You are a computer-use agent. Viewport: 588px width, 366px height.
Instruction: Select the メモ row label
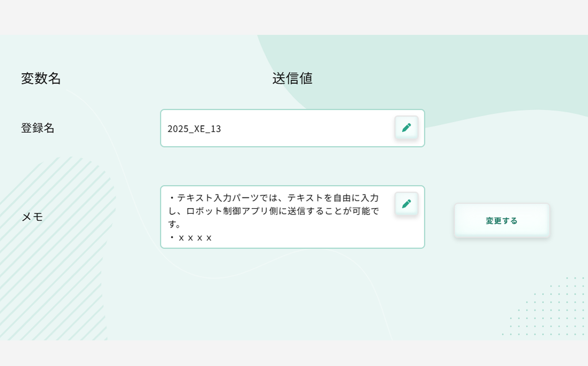point(32,217)
